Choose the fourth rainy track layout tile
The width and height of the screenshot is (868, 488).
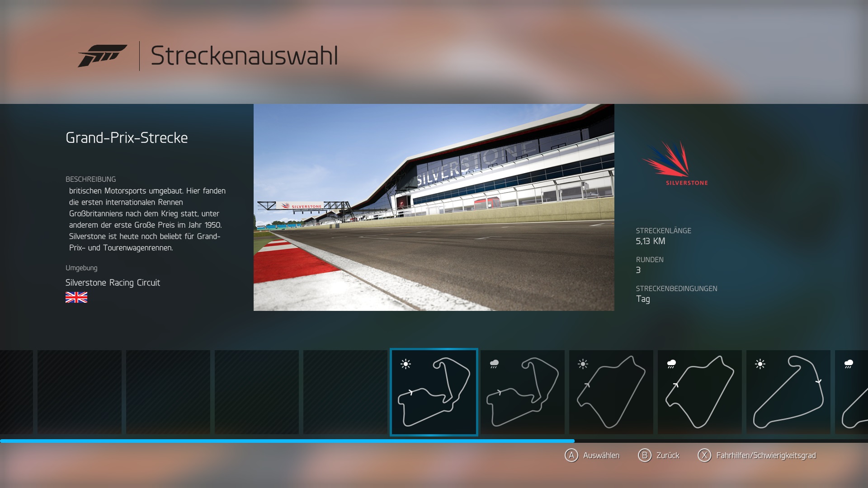(700, 392)
